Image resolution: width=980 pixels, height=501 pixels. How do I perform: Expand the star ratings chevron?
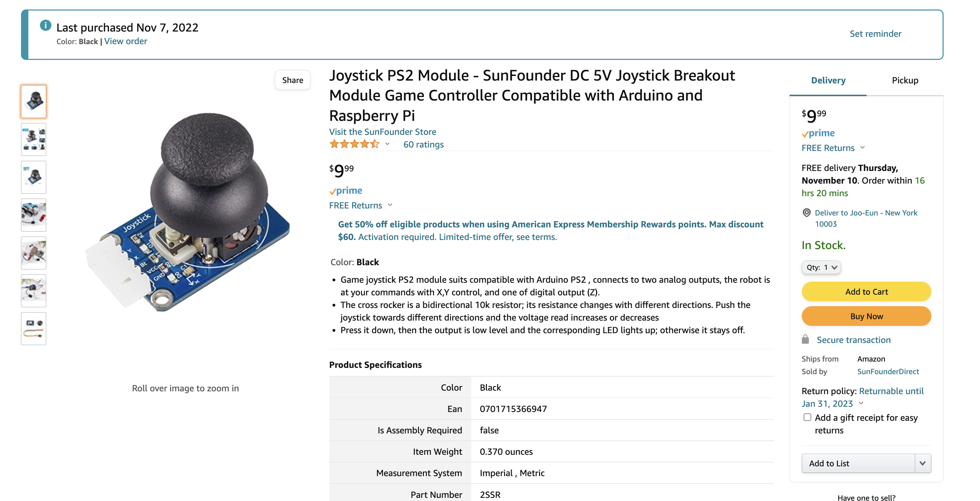click(387, 144)
